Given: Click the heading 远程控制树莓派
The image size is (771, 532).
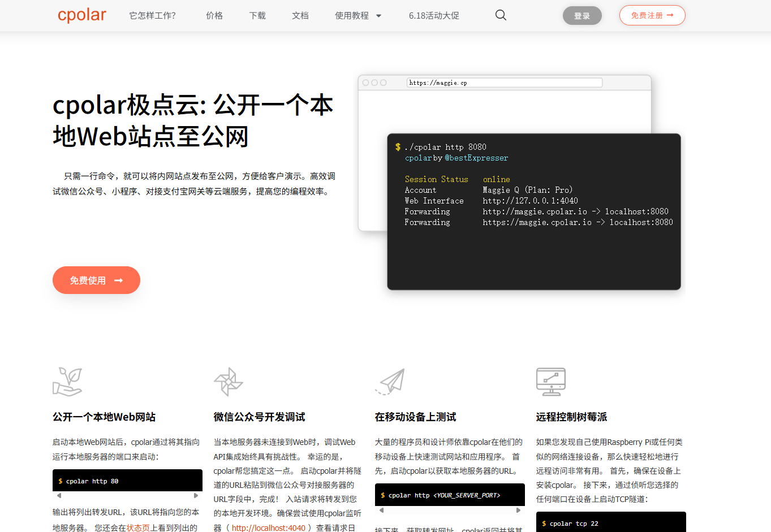Looking at the screenshot, I should (571, 417).
